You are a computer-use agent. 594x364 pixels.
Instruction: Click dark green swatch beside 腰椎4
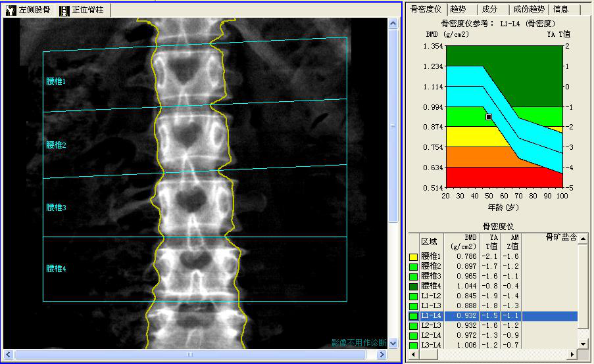tap(413, 286)
